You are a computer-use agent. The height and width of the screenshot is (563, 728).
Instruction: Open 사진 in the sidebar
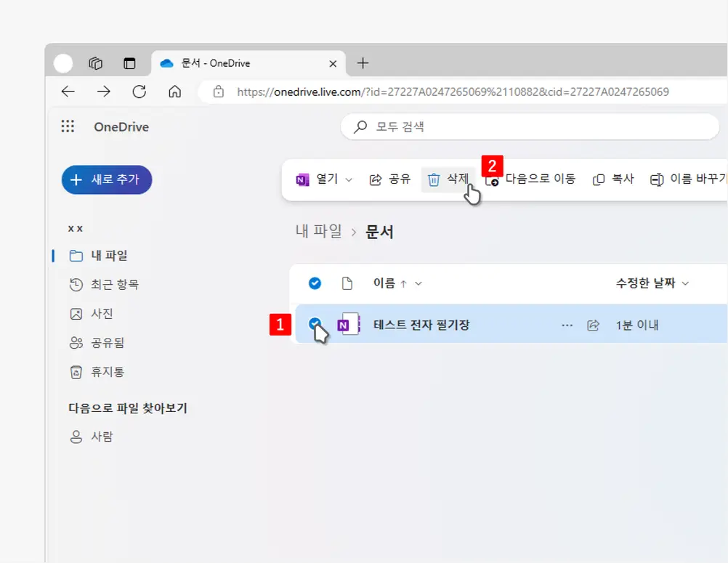point(91,314)
